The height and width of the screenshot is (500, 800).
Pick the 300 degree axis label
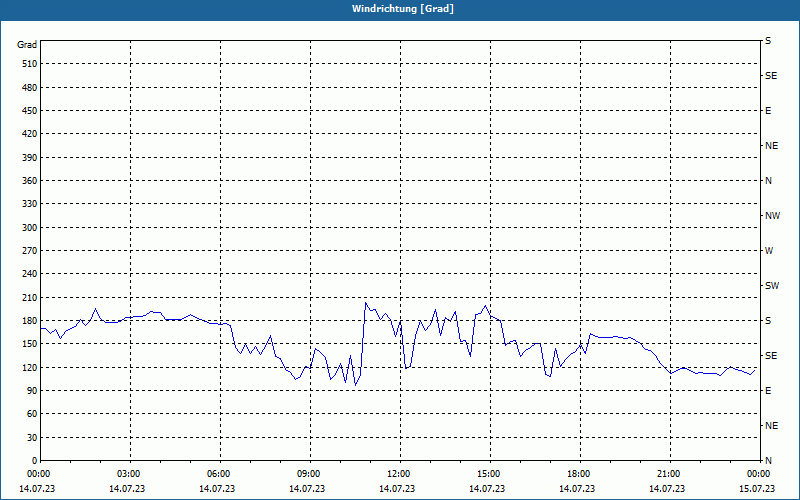point(30,228)
